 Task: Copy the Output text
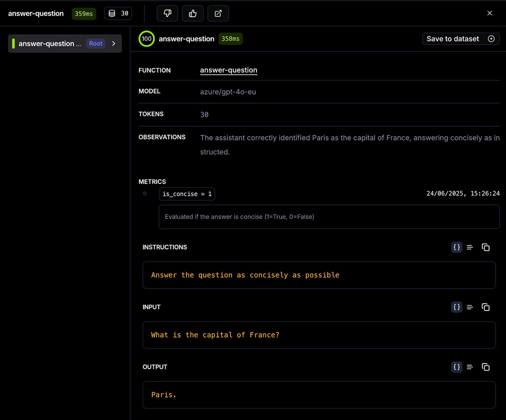click(485, 367)
